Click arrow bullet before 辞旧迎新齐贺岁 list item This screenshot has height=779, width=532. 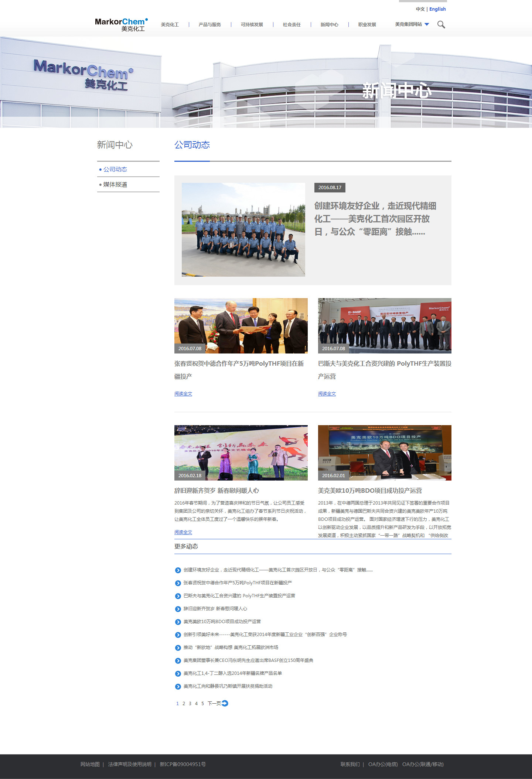coord(178,609)
